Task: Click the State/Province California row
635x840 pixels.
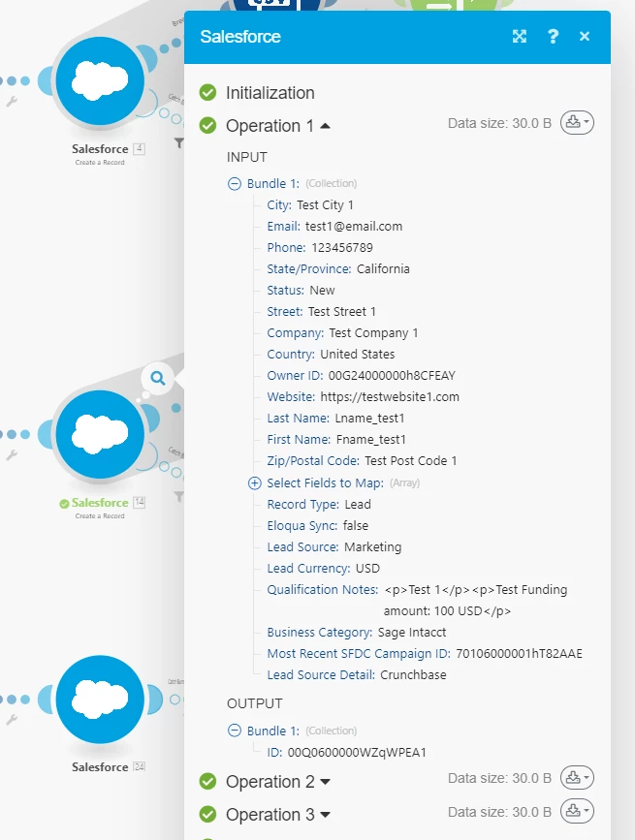Action: (x=338, y=269)
